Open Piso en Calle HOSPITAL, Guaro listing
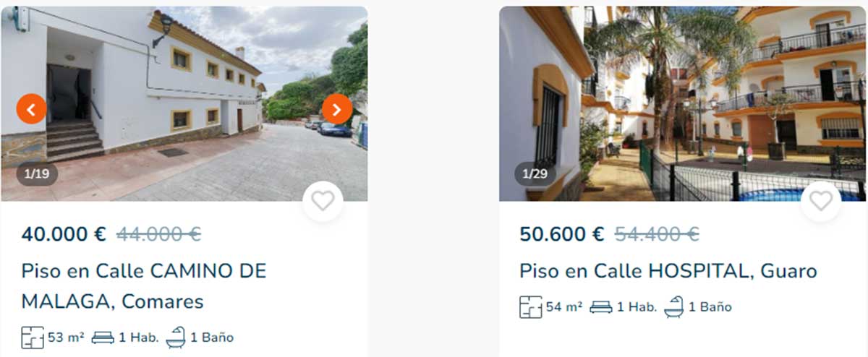Screen dimensions: 868x357 668,271
